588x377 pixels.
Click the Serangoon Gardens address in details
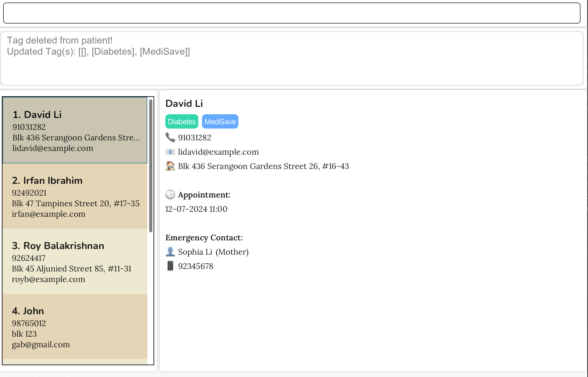click(263, 166)
